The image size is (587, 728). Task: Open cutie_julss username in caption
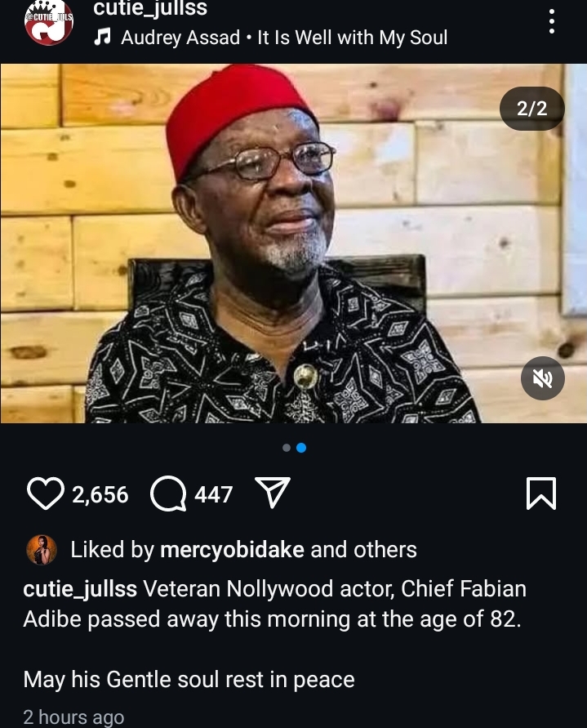pyautogui.click(x=80, y=588)
